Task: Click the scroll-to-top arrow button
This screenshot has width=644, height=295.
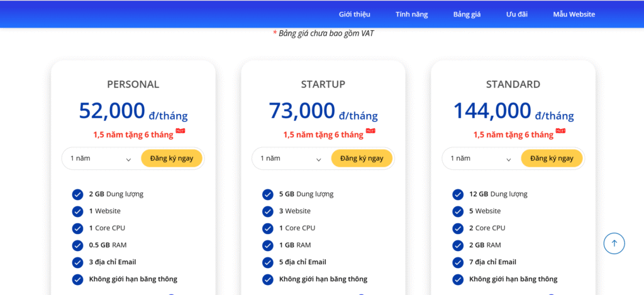Action: (614, 243)
